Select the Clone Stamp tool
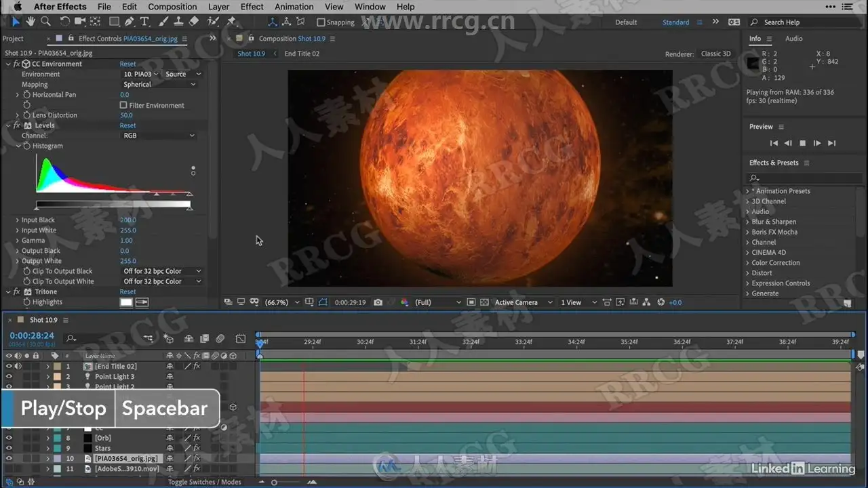 coord(178,22)
